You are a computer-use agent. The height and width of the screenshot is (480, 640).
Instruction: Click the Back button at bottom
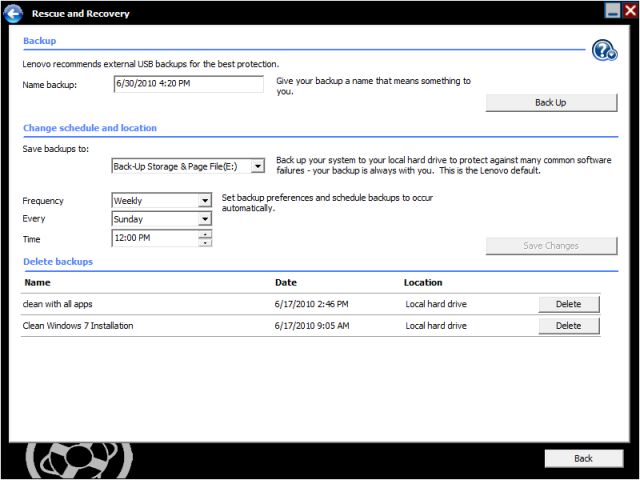tap(584, 458)
